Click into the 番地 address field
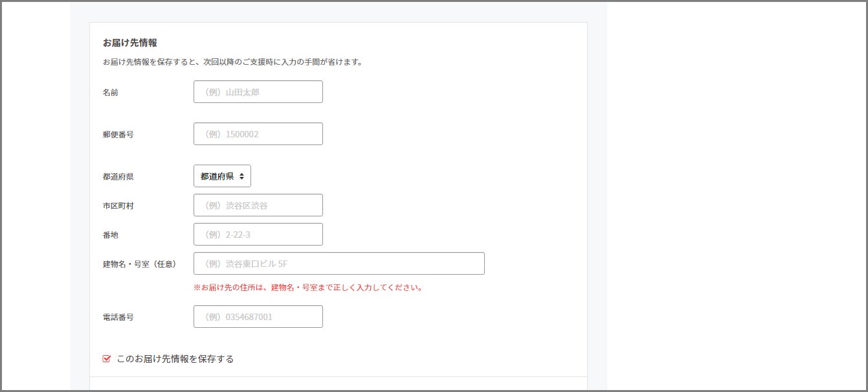The width and height of the screenshot is (868, 392). pos(258,235)
